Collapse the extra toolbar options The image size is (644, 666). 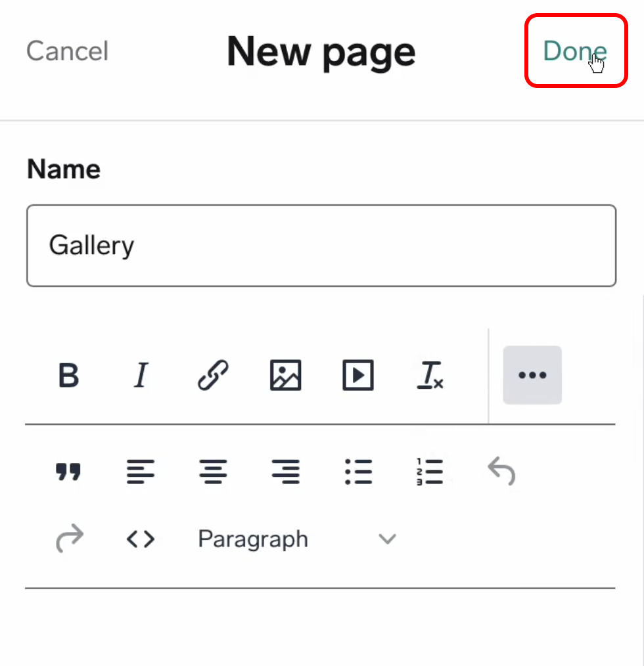click(x=532, y=375)
